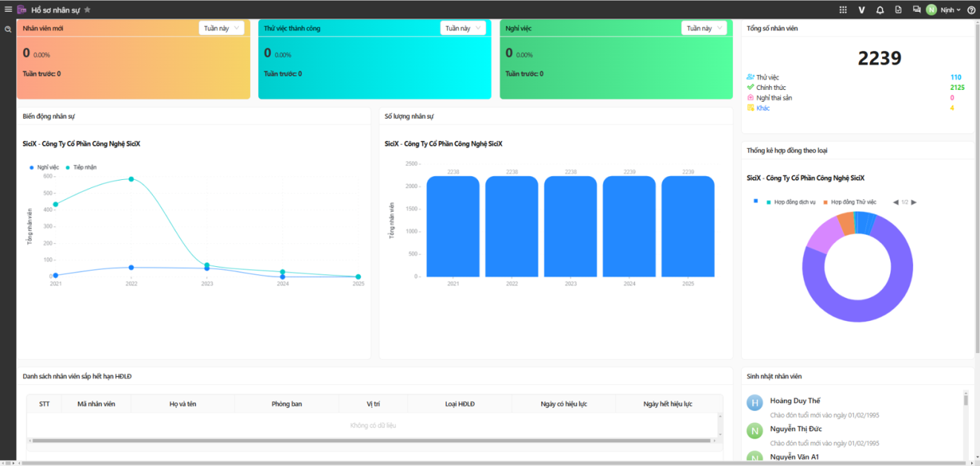Open the chat messages icon
The image size is (980, 466).
(917, 10)
